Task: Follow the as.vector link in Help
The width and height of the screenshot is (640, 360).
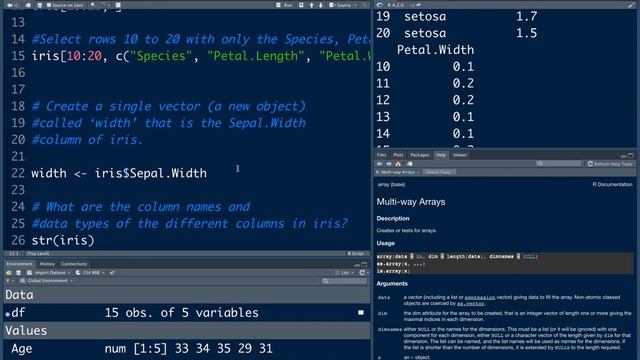Action: click(470, 304)
